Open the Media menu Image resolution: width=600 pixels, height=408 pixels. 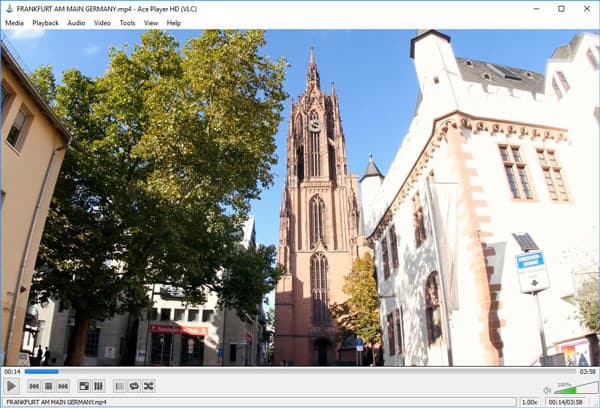[x=14, y=22]
